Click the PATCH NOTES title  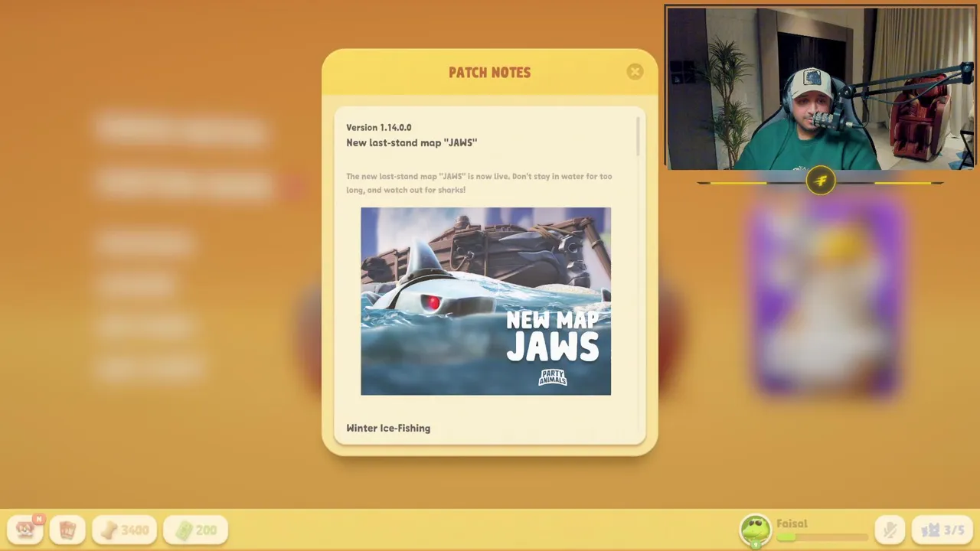(x=490, y=73)
